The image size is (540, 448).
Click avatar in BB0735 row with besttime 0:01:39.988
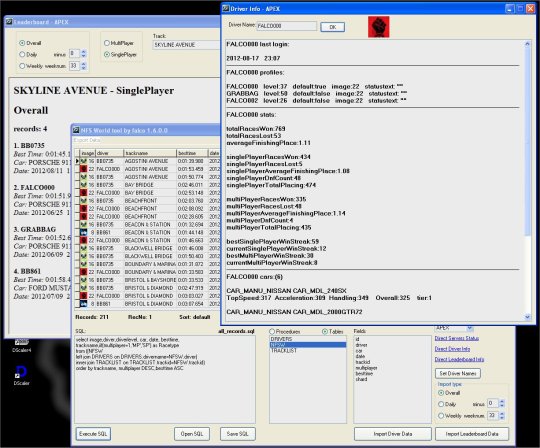coord(83,161)
